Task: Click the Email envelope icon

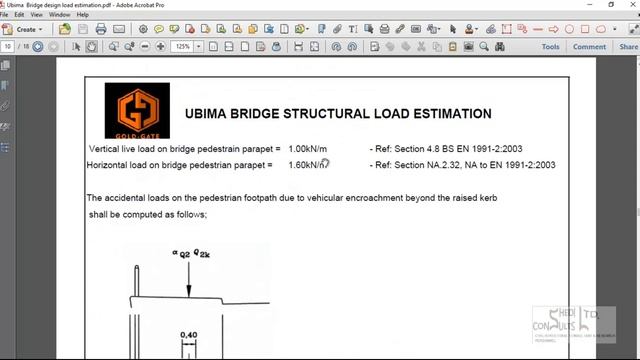Action: 119,29
